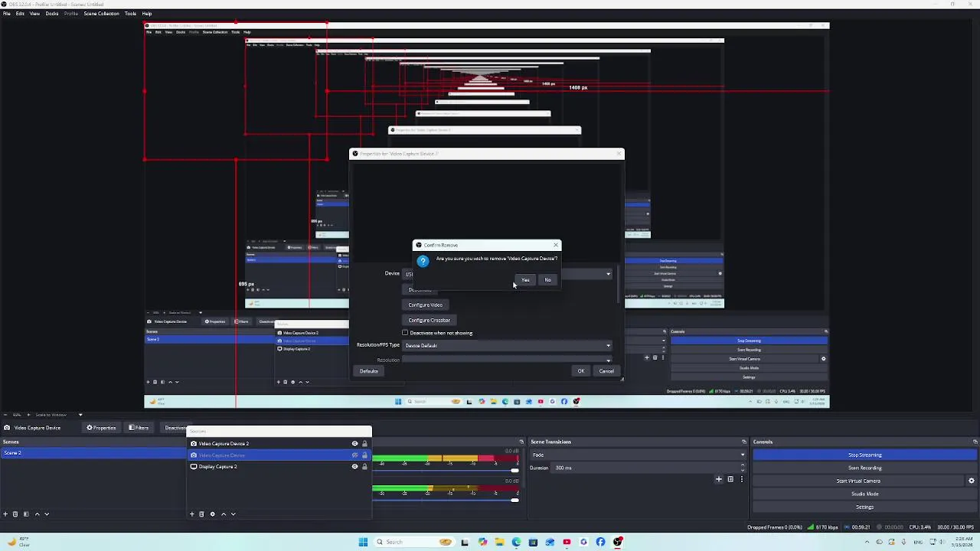This screenshot has width=980, height=551.
Task: Click the bottom audio mixer volume slider
Action: tap(446, 500)
